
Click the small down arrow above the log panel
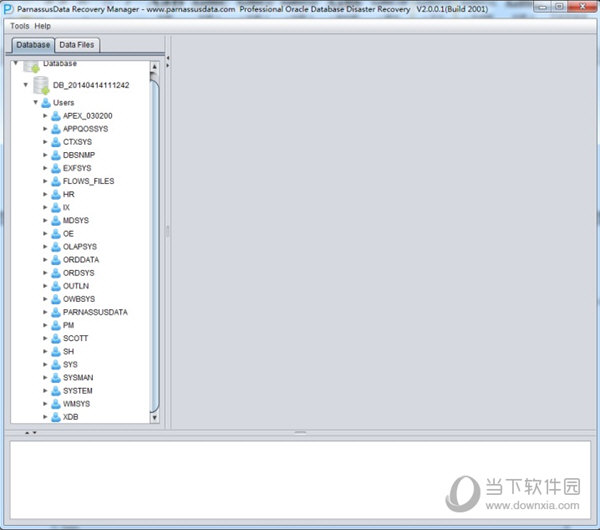(x=34, y=433)
